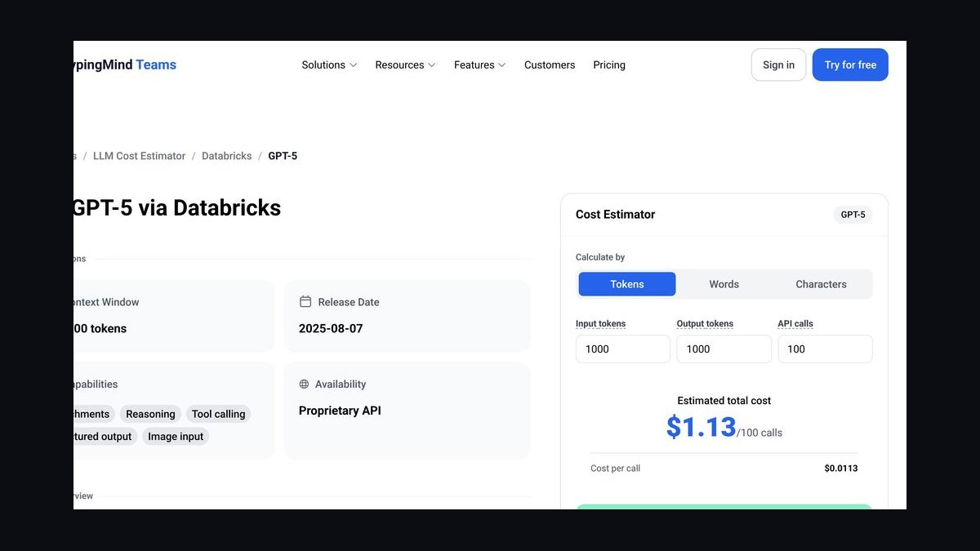Expand the Solutions menu
Image resolution: width=980 pixels, height=551 pixels.
[329, 65]
